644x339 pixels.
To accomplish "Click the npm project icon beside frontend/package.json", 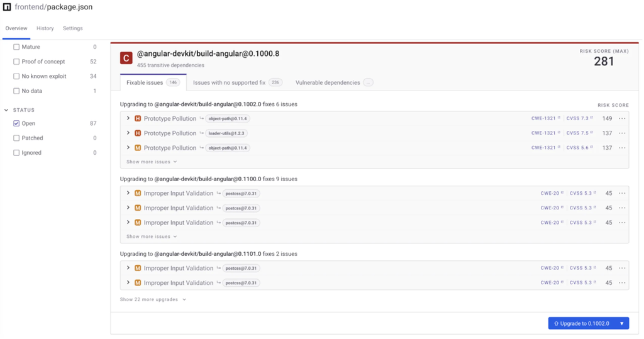I will (x=7, y=7).
